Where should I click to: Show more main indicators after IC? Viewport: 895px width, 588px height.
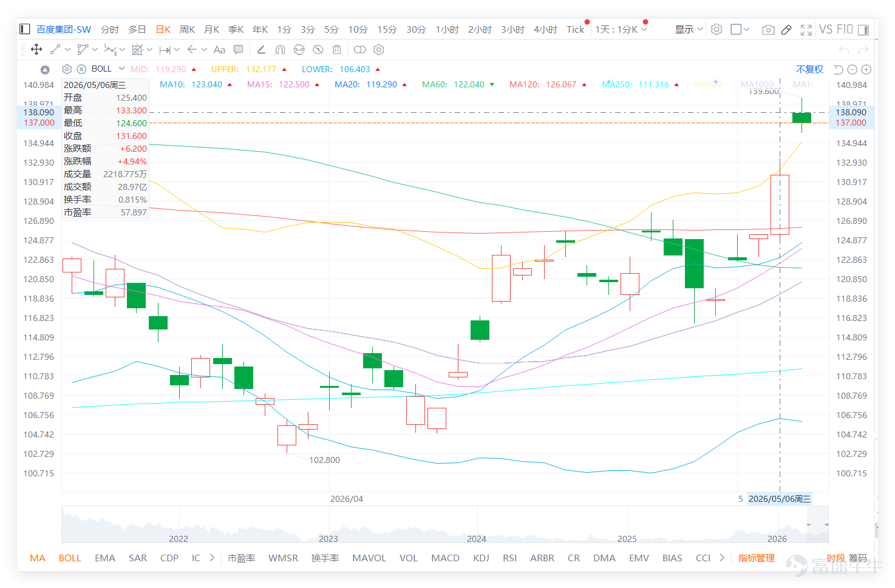click(212, 558)
